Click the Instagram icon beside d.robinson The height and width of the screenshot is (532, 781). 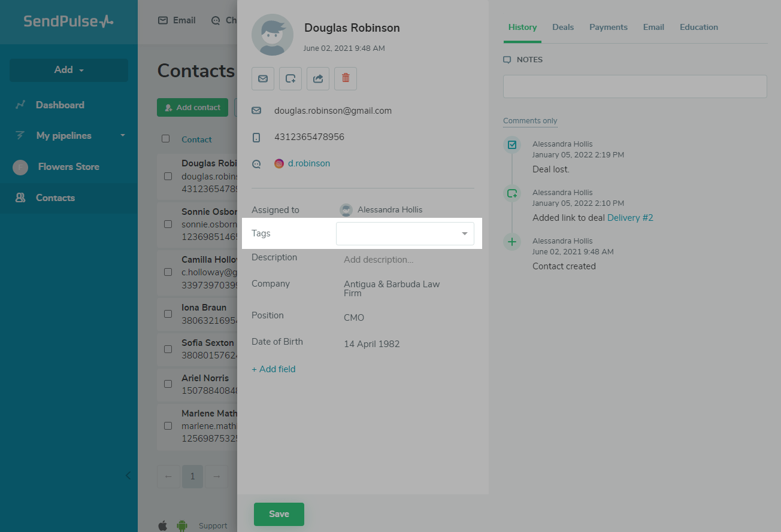(x=279, y=163)
